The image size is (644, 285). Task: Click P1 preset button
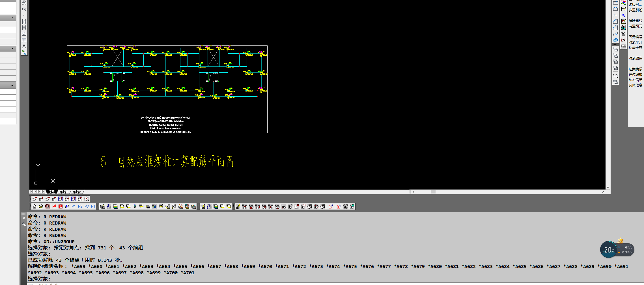pos(74,206)
